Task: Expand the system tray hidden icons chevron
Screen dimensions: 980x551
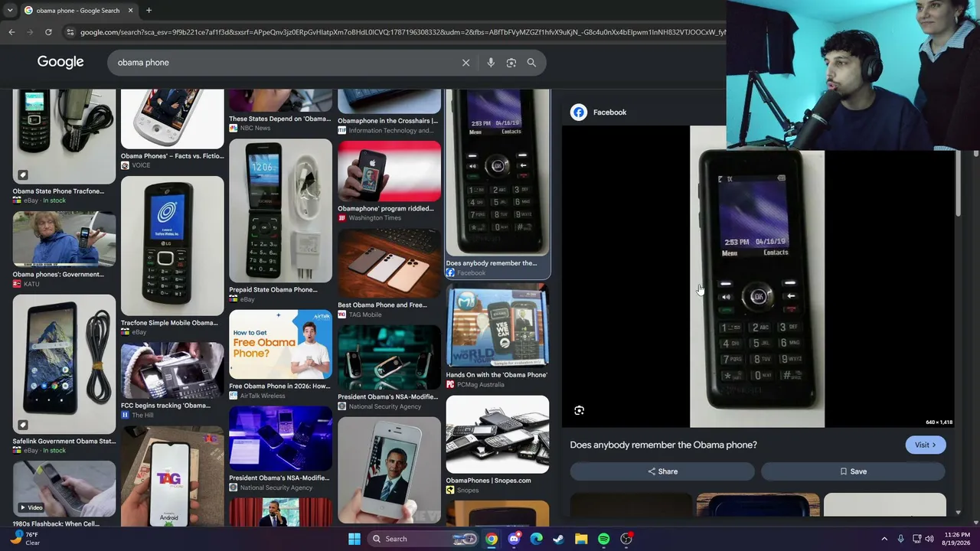Action: click(884, 539)
